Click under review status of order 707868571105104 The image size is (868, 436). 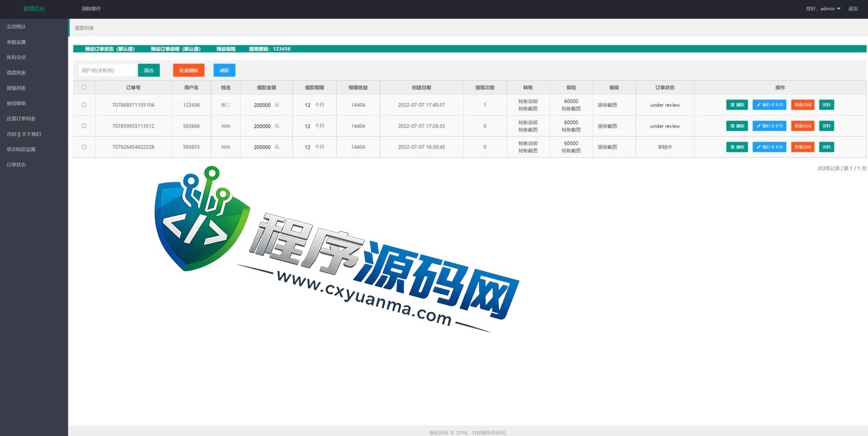(x=665, y=105)
